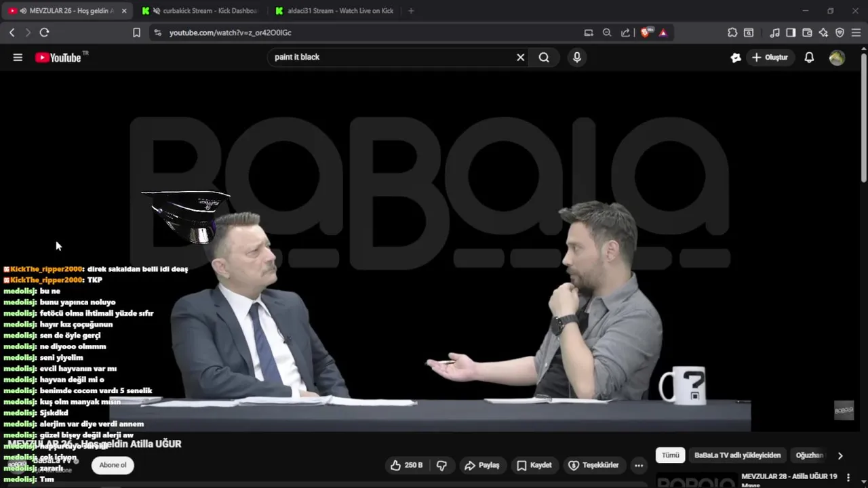Screen dimensions: 868x488
Task: Start voice search with the microphone
Action: [577, 58]
